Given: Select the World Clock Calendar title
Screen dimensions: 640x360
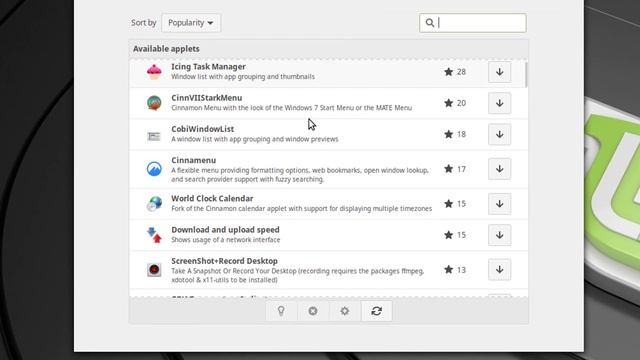Looking at the screenshot, I should (212, 198).
